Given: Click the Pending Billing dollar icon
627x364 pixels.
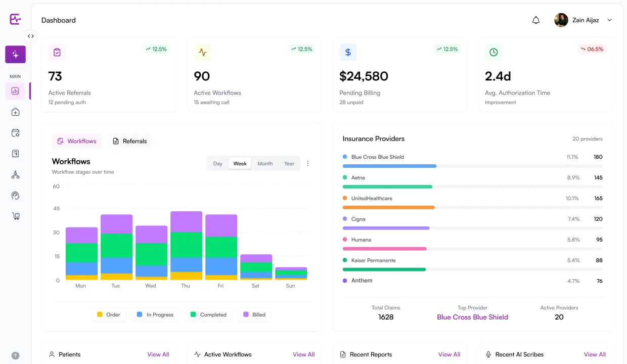Looking at the screenshot, I should tap(348, 52).
